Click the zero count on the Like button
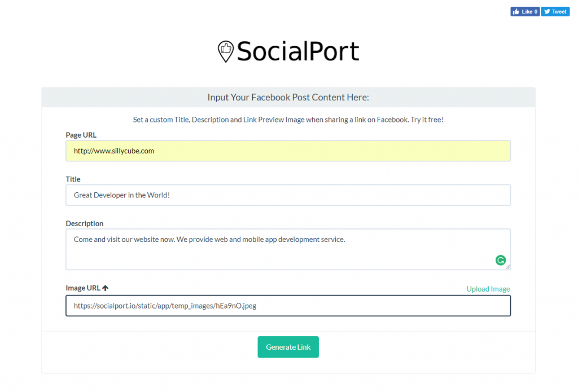Viewport: 578px width, 392px height. 536,12
